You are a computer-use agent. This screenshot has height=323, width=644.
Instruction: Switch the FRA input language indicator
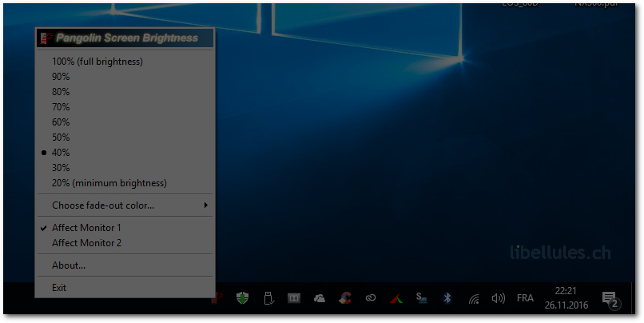click(525, 298)
